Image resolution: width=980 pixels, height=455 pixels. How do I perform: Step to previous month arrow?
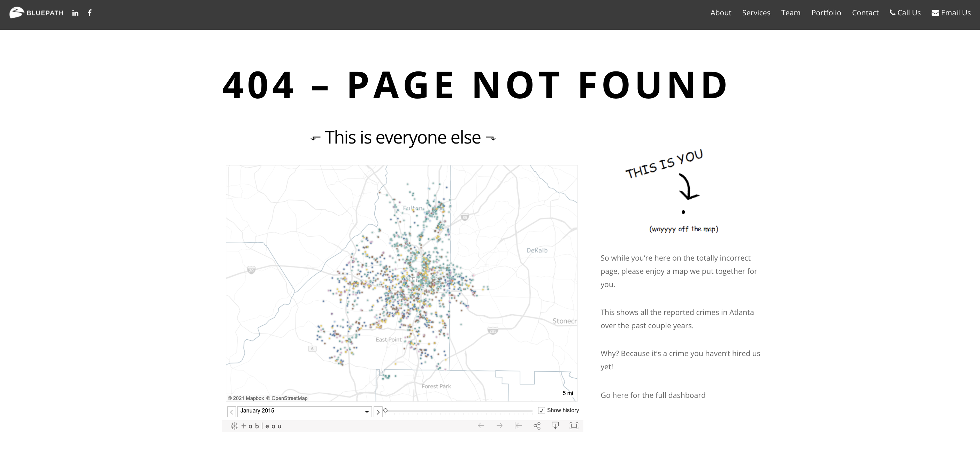tap(231, 412)
